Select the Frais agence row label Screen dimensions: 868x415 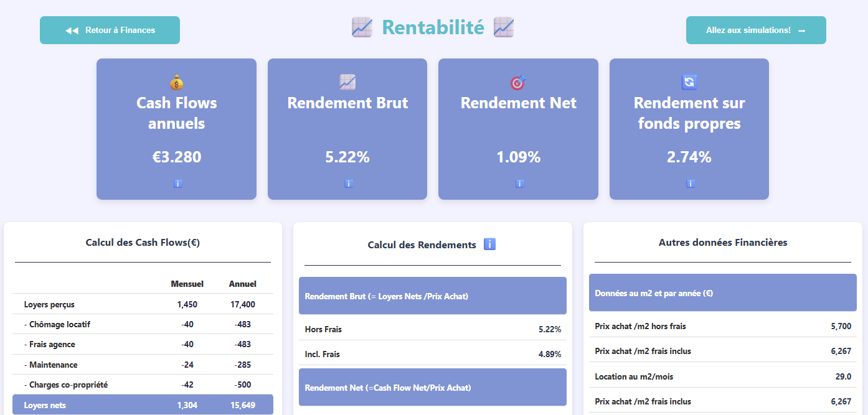pos(49,344)
